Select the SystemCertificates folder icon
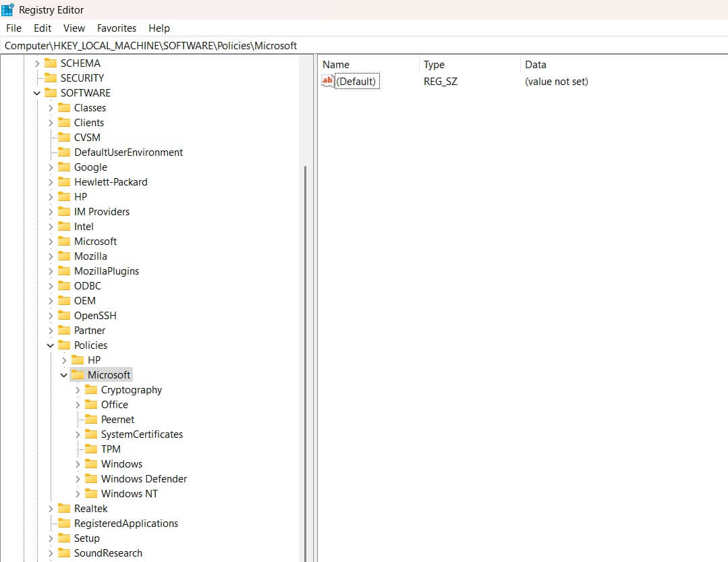 coord(91,434)
